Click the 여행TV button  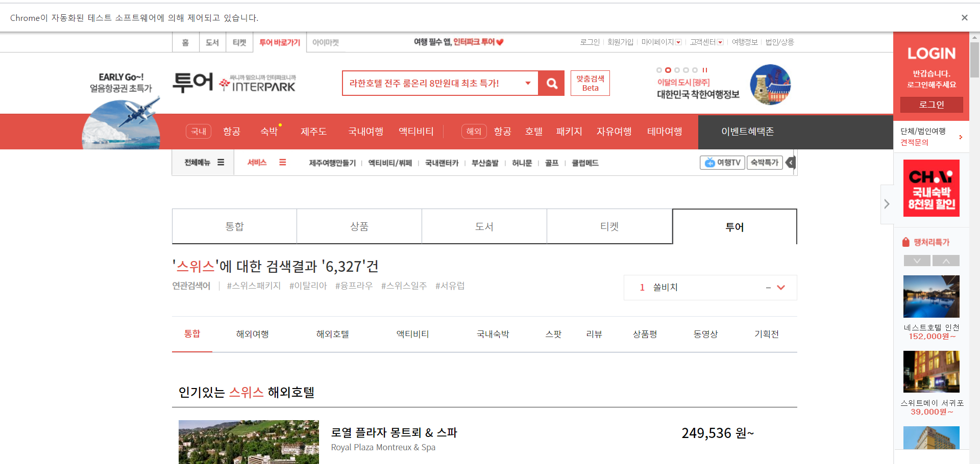point(722,162)
